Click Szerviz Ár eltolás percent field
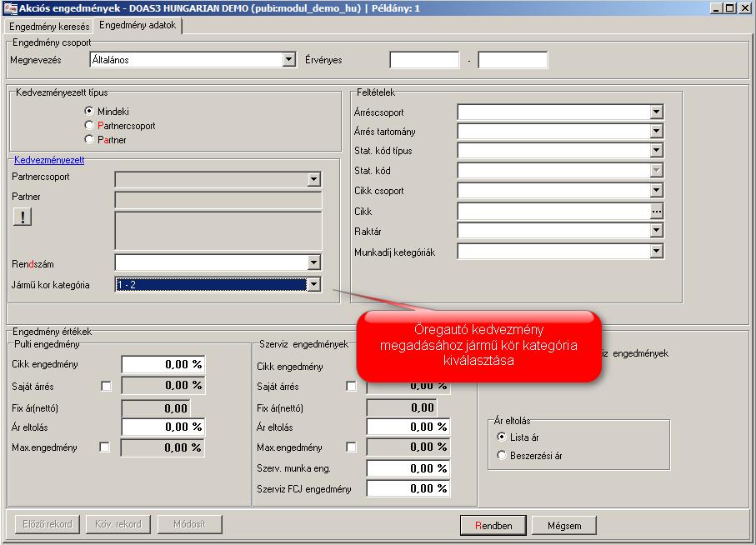756x545 pixels. (408, 427)
